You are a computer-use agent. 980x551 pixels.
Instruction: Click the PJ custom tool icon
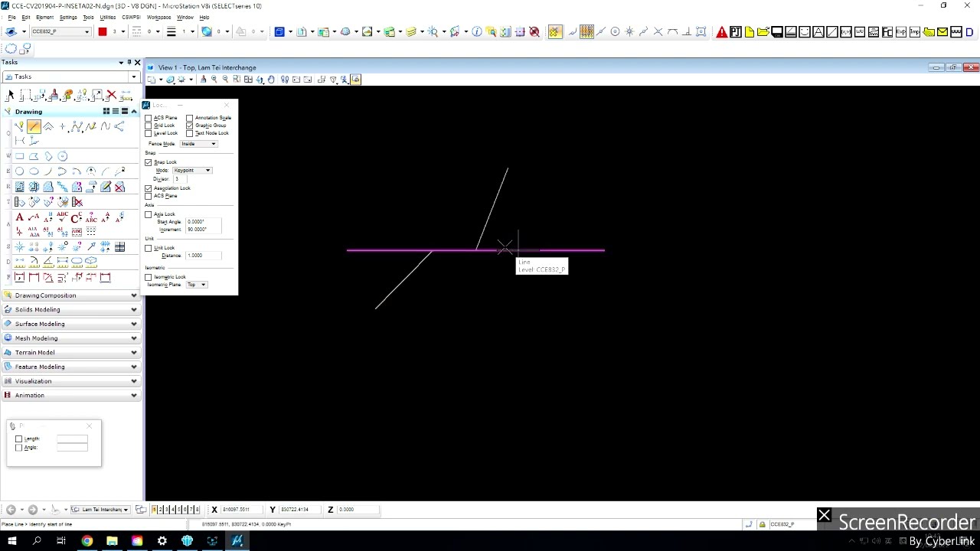pos(735,31)
